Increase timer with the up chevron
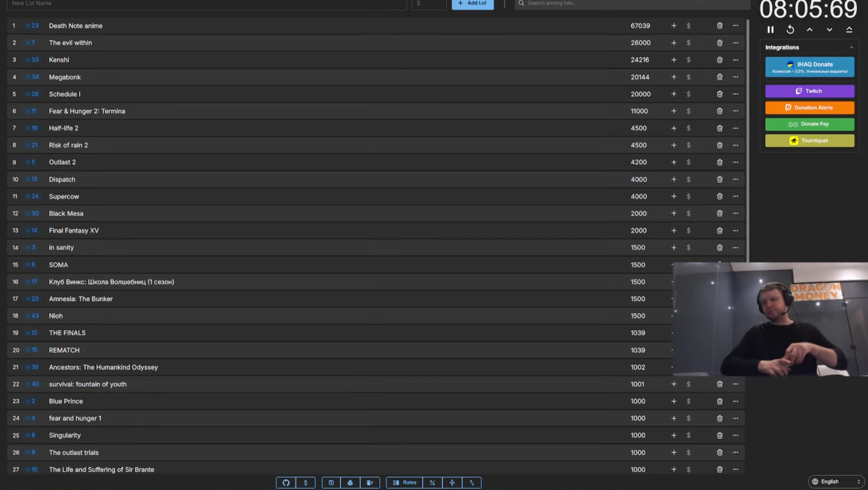Viewport: 868px width, 490px height. 810,30
